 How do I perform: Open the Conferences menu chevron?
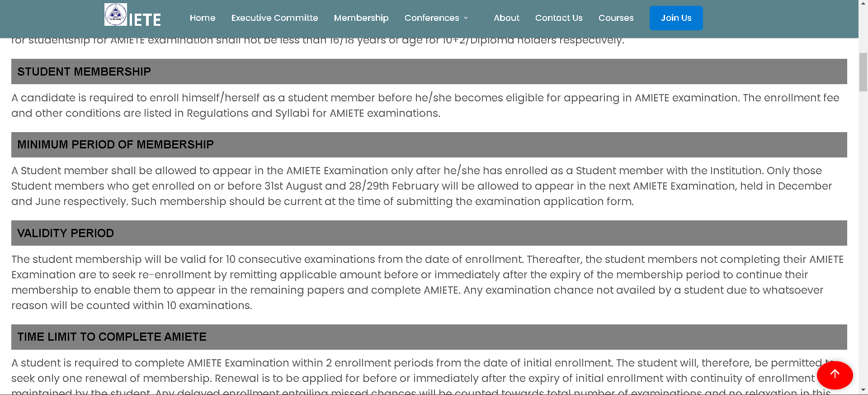[x=466, y=18]
